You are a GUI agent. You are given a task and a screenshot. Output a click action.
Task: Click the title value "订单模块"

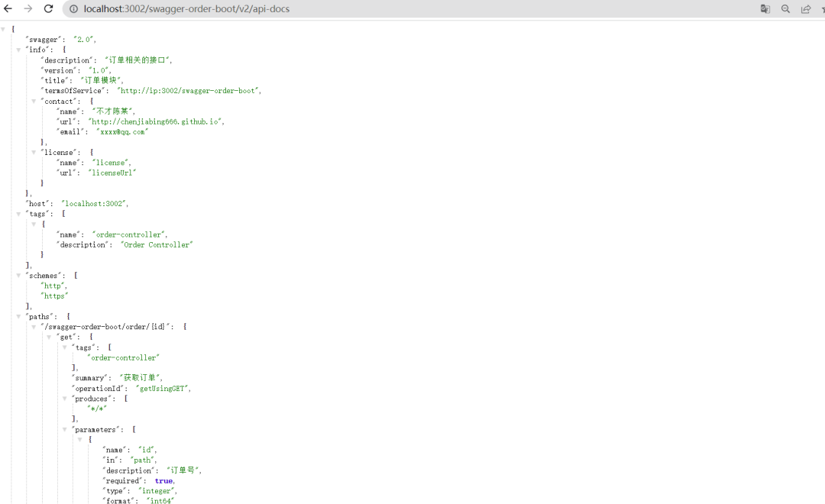click(101, 80)
